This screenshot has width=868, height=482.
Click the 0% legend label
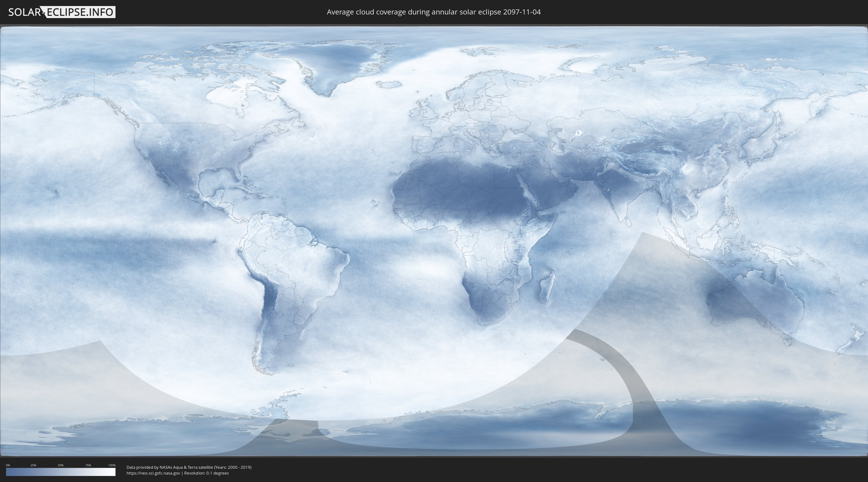[x=8, y=465]
